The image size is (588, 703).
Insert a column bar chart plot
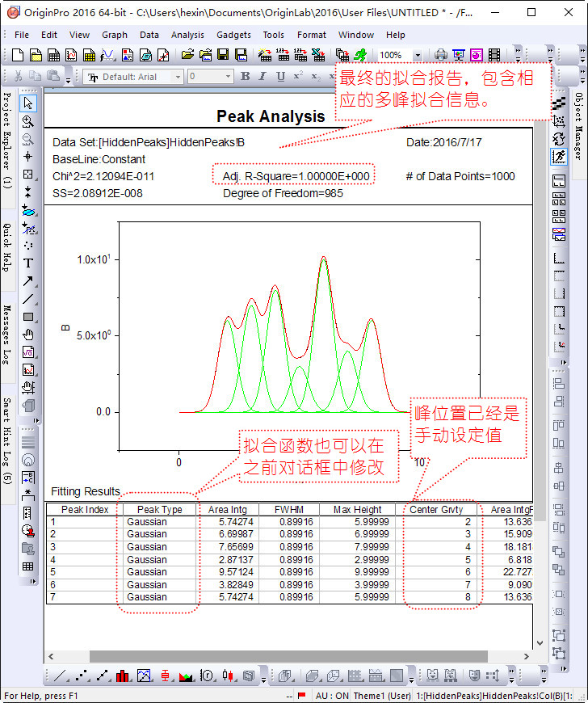124,675
